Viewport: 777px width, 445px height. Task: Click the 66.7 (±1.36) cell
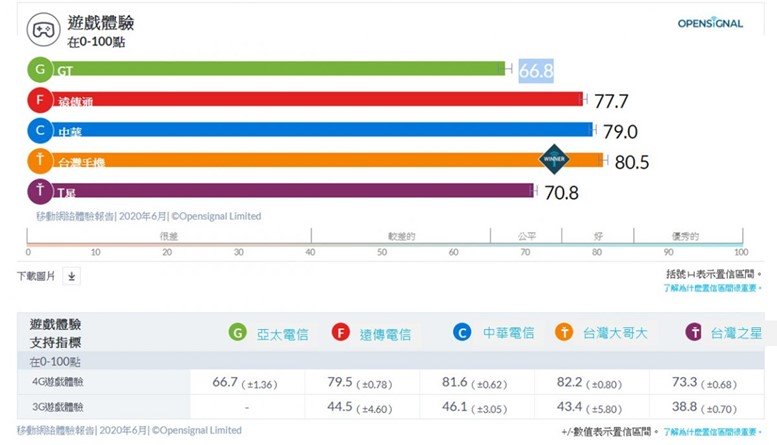coord(245,383)
